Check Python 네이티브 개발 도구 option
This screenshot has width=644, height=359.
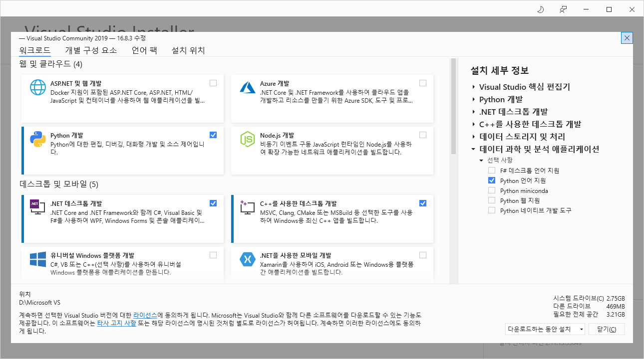[492, 210]
